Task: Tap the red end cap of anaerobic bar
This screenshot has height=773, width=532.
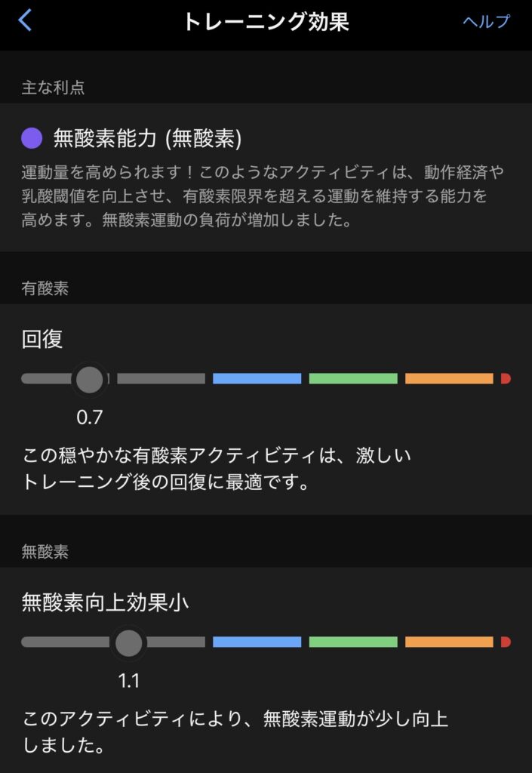Action: tap(506, 642)
